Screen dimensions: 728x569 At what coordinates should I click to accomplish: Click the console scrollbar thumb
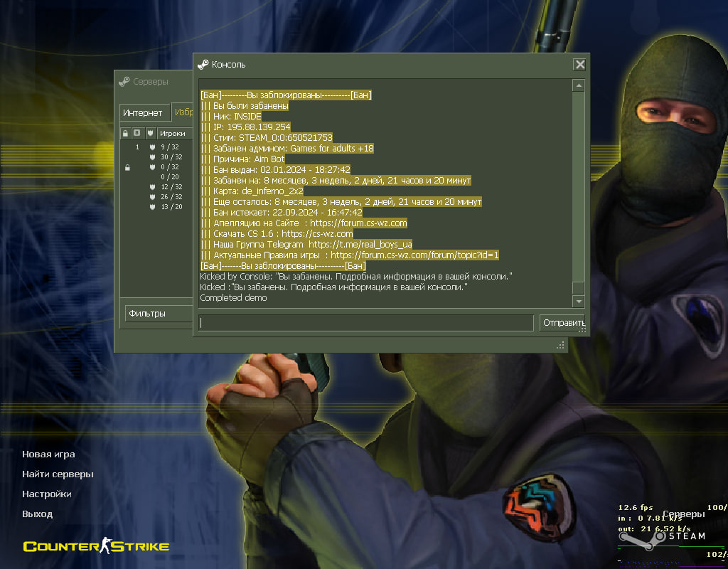[578, 287]
